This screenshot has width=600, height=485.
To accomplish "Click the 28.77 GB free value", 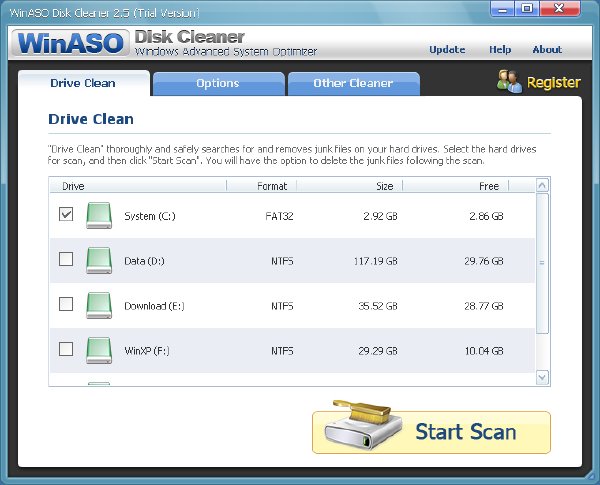I will click(484, 306).
